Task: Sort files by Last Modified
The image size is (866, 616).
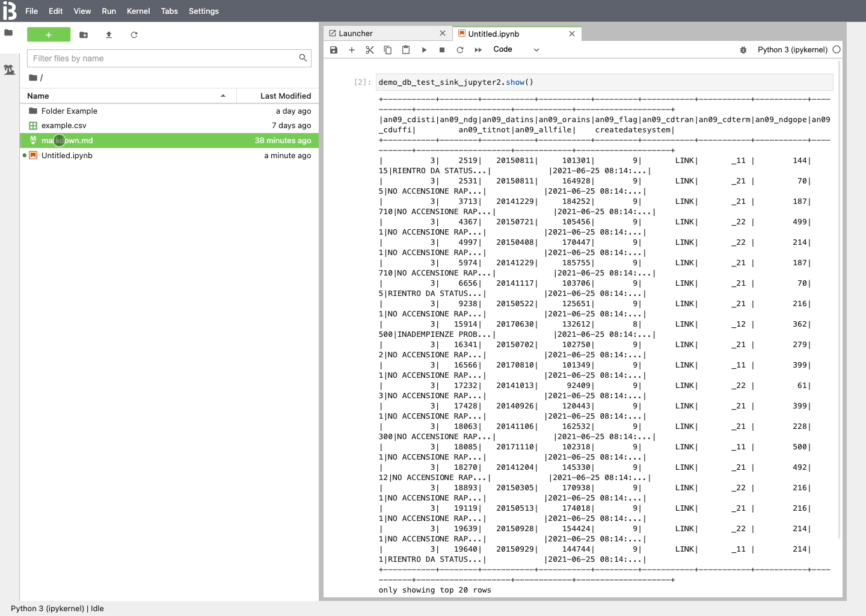Action: tap(285, 96)
